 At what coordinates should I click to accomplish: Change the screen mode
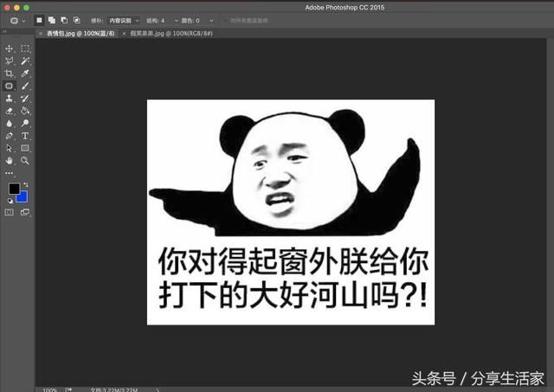pyautogui.click(x=25, y=212)
